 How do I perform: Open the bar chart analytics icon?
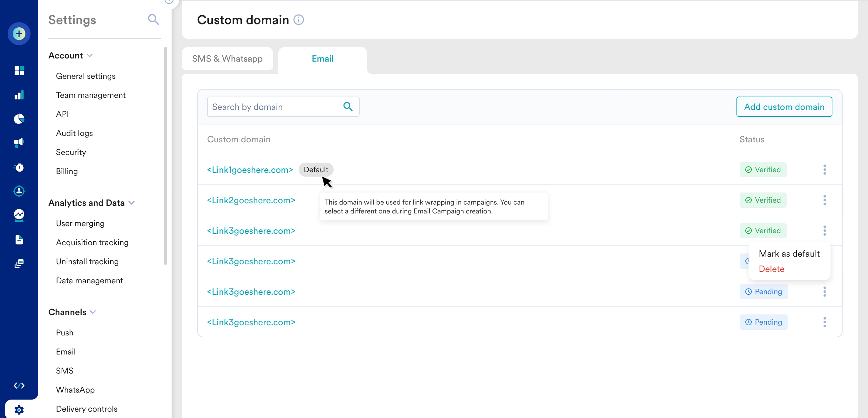[19, 95]
